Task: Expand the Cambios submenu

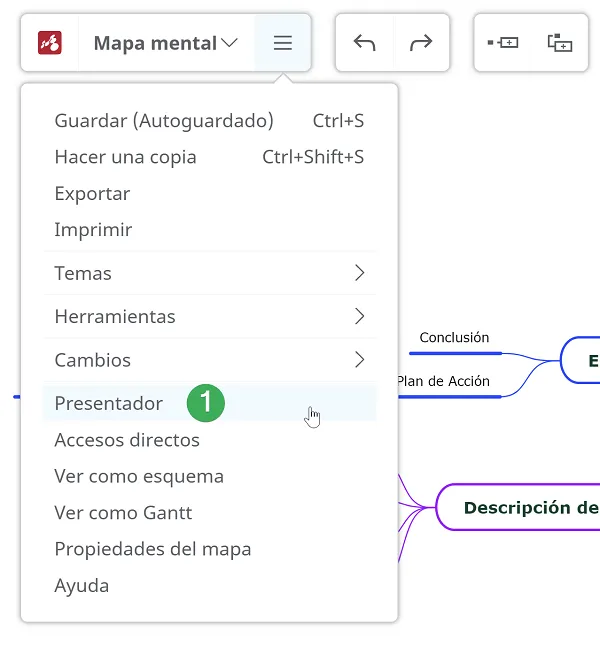Action: pos(210,360)
